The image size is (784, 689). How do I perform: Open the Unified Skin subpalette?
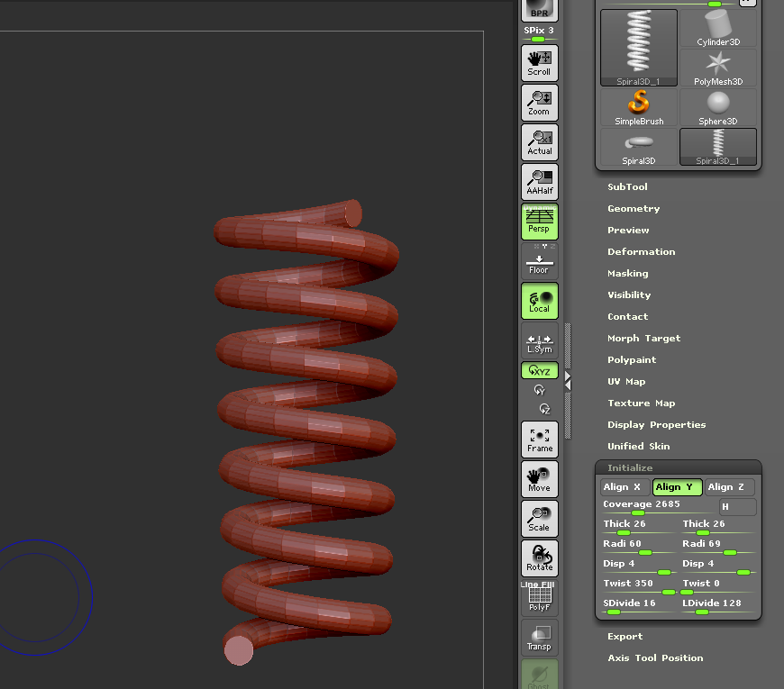(x=639, y=446)
